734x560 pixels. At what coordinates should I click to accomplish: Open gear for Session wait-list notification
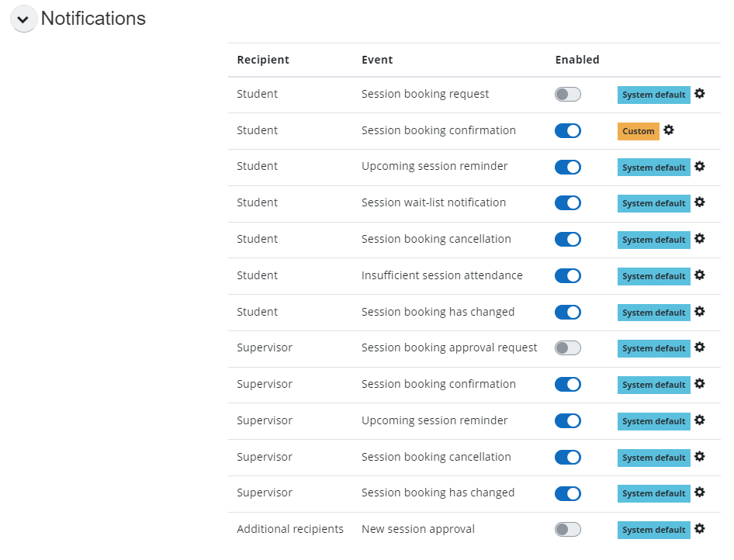pos(699,202)
